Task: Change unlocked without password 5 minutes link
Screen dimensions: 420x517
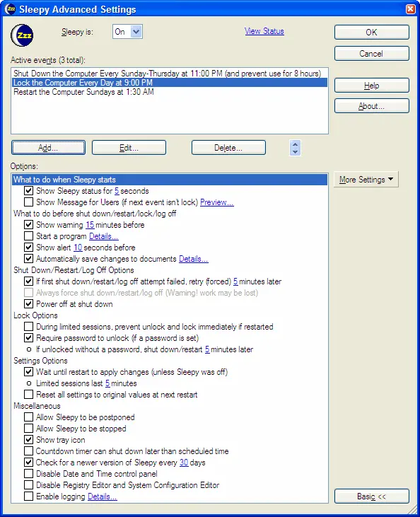Action: coord(207,349)
